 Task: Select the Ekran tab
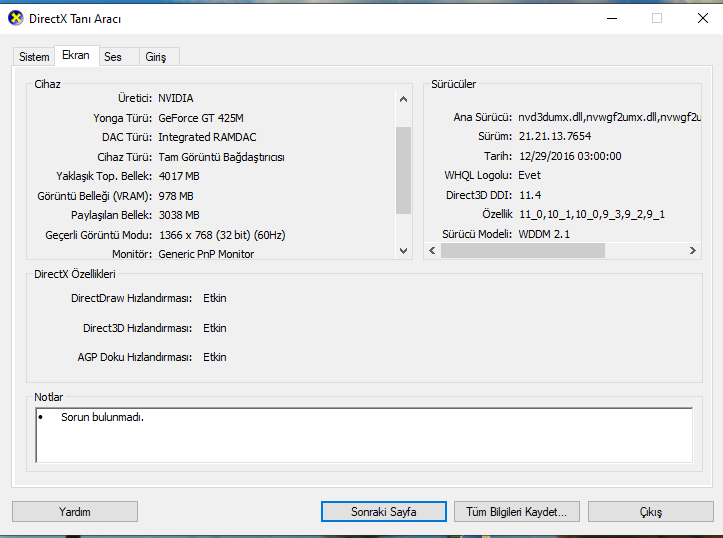(76, 55)
